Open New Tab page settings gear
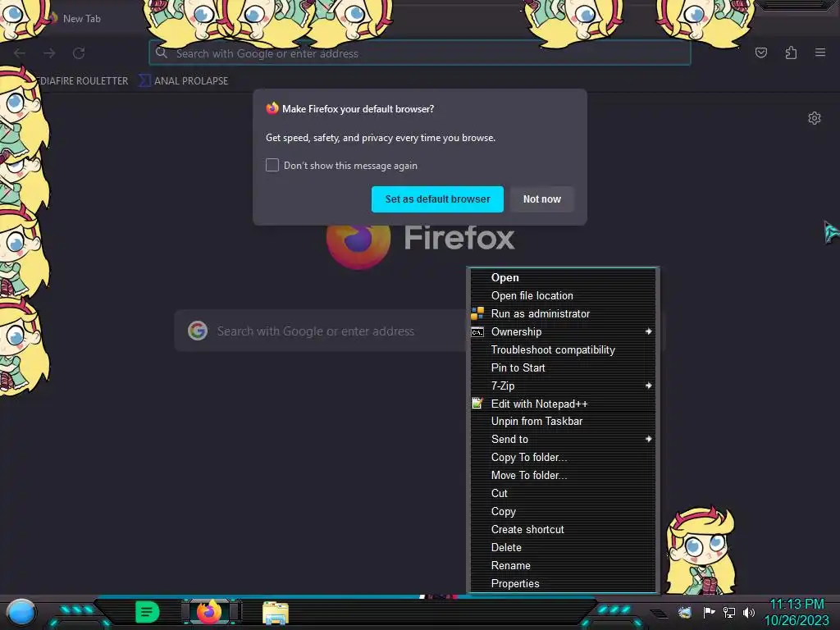The width and height of the screenshot is (840, 630). point(815,118)
